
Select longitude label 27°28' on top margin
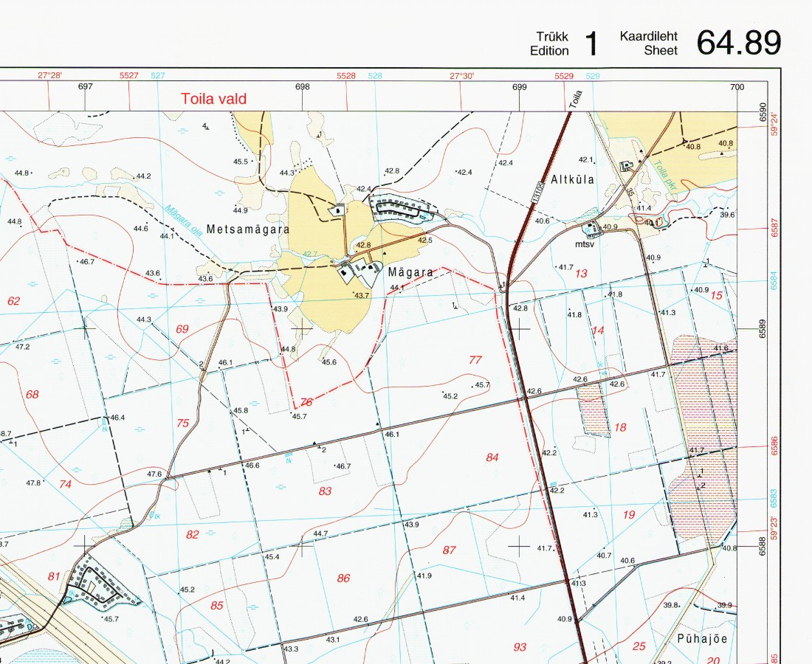[x=49, y=75]
